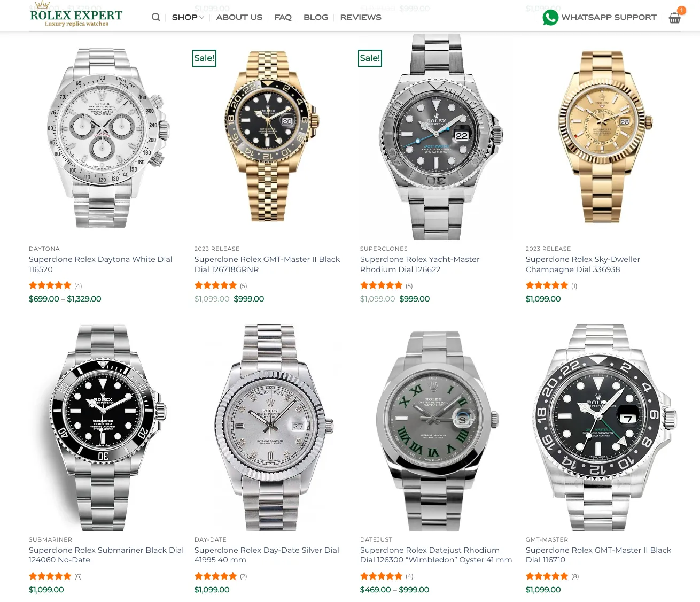The image size is (700, 602).
Task: Expand the SHOP dropdown menu
Action: (x=188, y=17)
